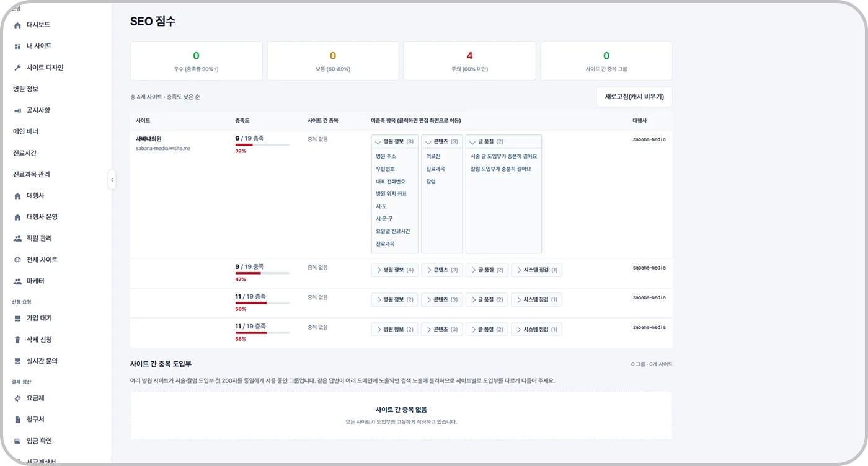Click the 공지사항 megaphone icon
This screenshot has width=868, height=466.
click(17, 110)
